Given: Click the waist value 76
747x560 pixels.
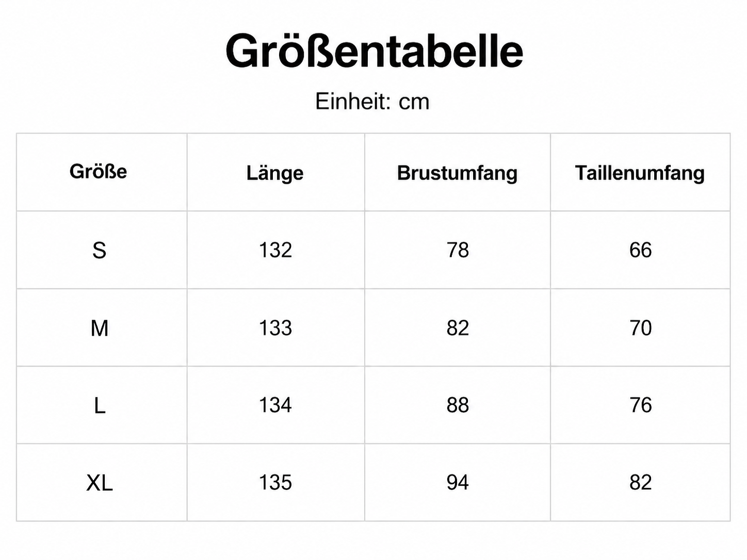Looking at the screenshot, I should (640, 405).
